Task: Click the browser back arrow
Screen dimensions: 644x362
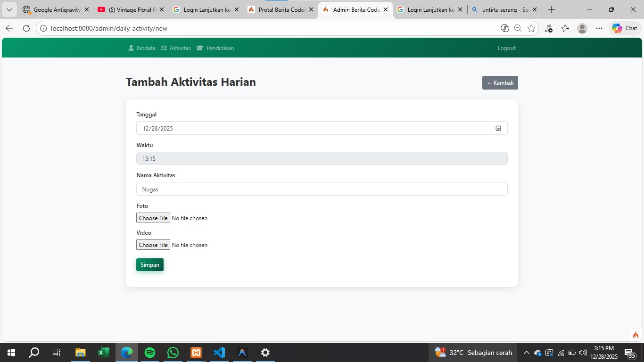Action: pos(9,28)
